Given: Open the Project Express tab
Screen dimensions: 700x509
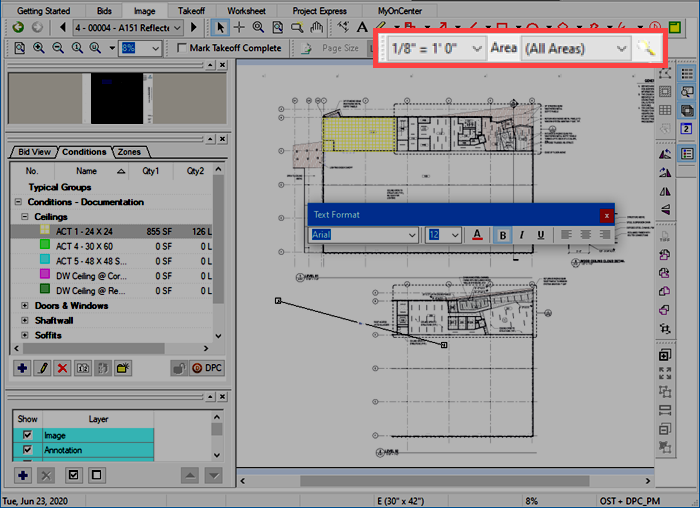Looking at the screenshot, I should 319,11.
